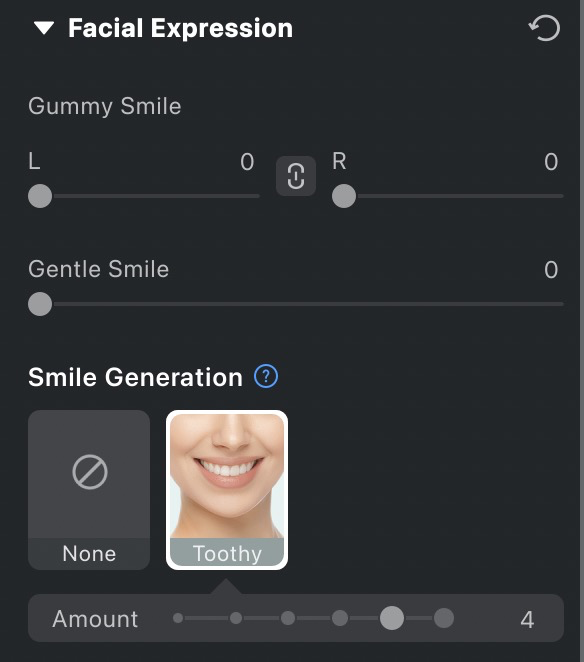This screenshot has width=584, height=662.
Task: Click the prohibited circle icon in None
Action: coord(90,472)
